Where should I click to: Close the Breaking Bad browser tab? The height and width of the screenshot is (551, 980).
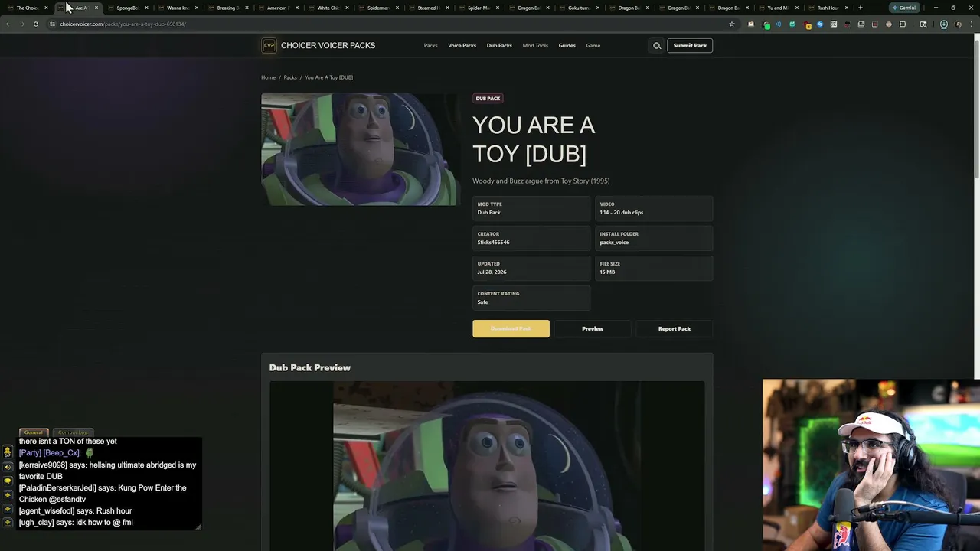pos(247,8)
